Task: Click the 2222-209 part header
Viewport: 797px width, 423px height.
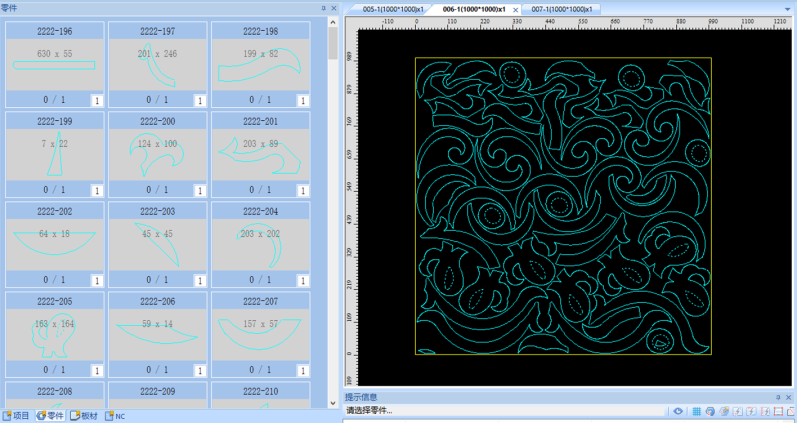Action: tap(158, 391)
